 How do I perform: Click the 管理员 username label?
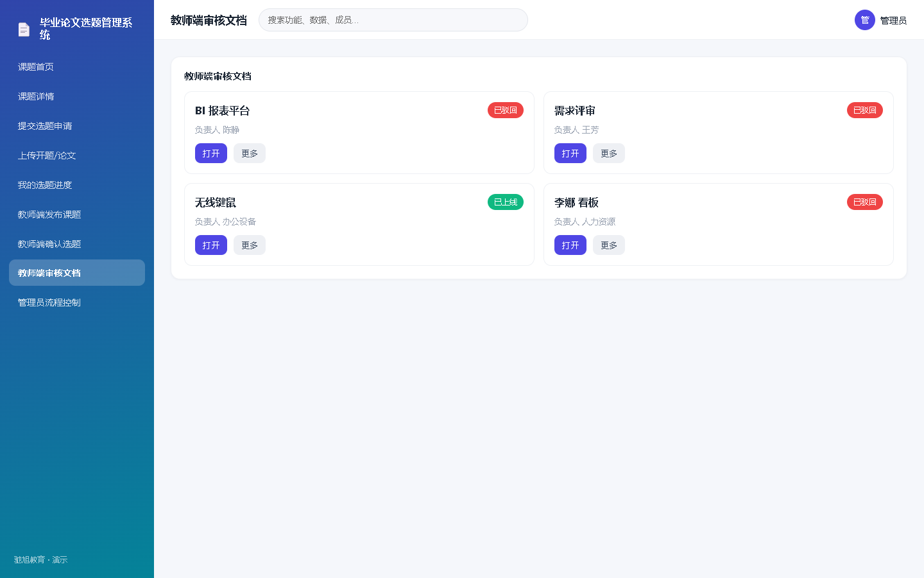(893, 21)
